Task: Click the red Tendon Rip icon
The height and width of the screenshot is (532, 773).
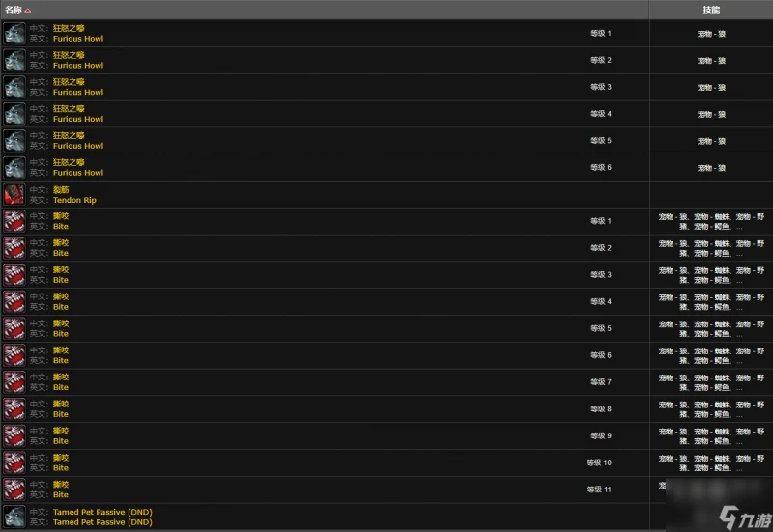Action: 14,194
